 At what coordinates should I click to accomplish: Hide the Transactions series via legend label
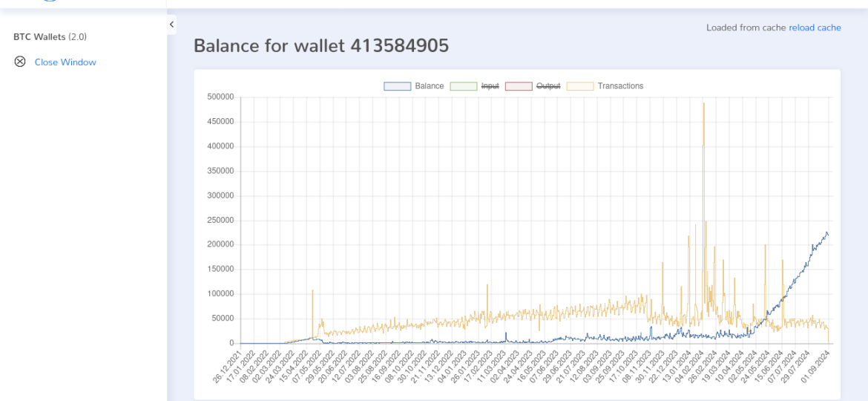point(620,86)
